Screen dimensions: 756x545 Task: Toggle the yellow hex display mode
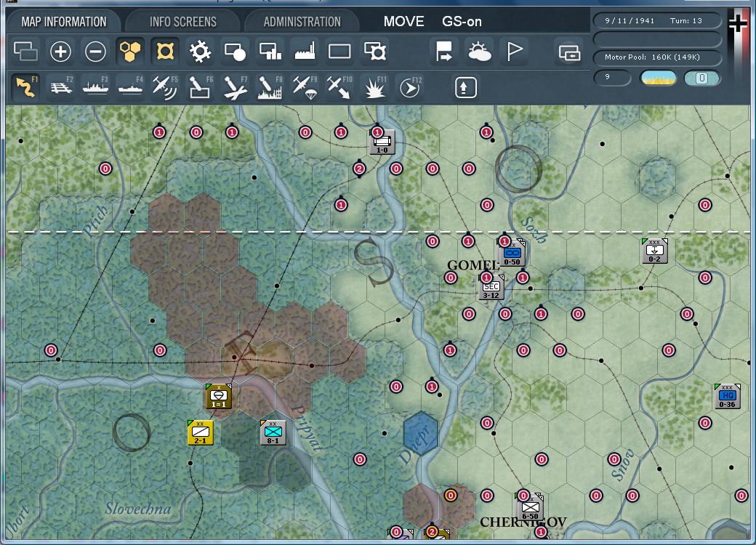tap(130, 51)
